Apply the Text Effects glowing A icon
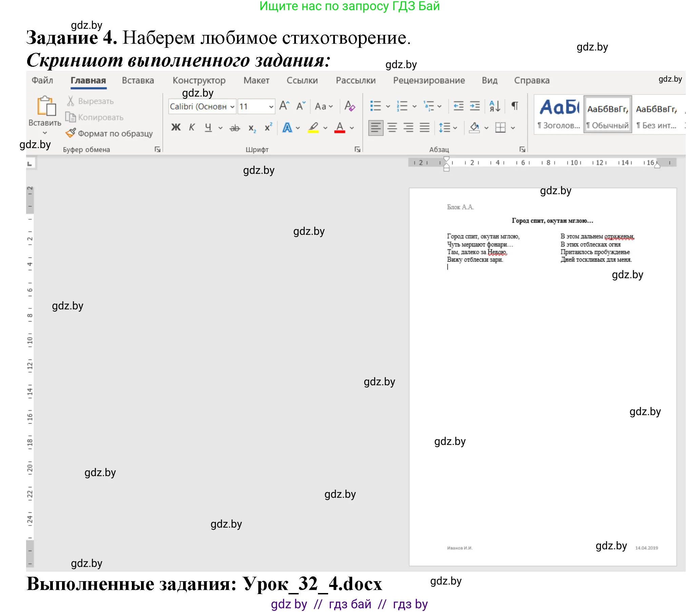The height and width of the screenshot is (612, 700). [287, 128]
